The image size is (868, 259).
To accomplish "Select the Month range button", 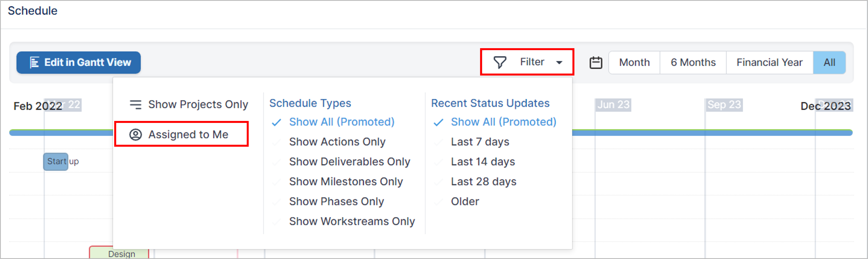I will click(x=634, y=63).
